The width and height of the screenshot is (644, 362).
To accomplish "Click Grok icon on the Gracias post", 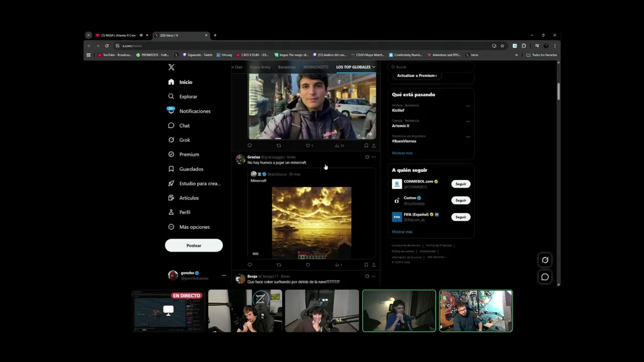I will (x=367, y=157).
